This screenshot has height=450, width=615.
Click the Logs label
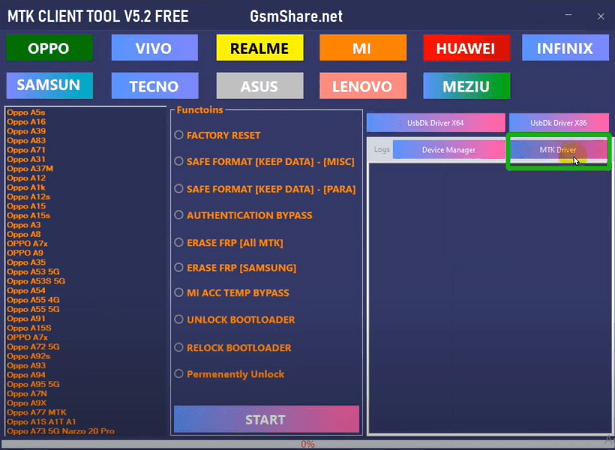pyautogui.click(x=382, y=149)
